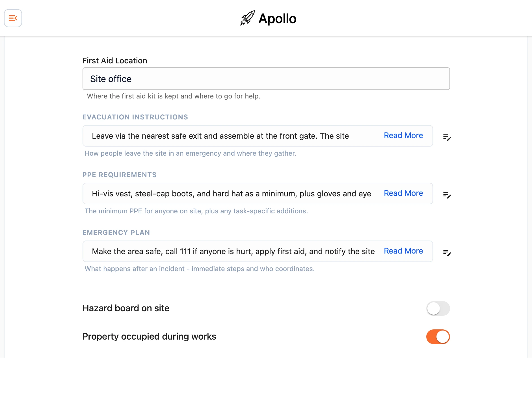Open the Emergency Plan edit icon
Image resolution: width=532 pixels, height=399 pixels.
(x=447, y=253)
